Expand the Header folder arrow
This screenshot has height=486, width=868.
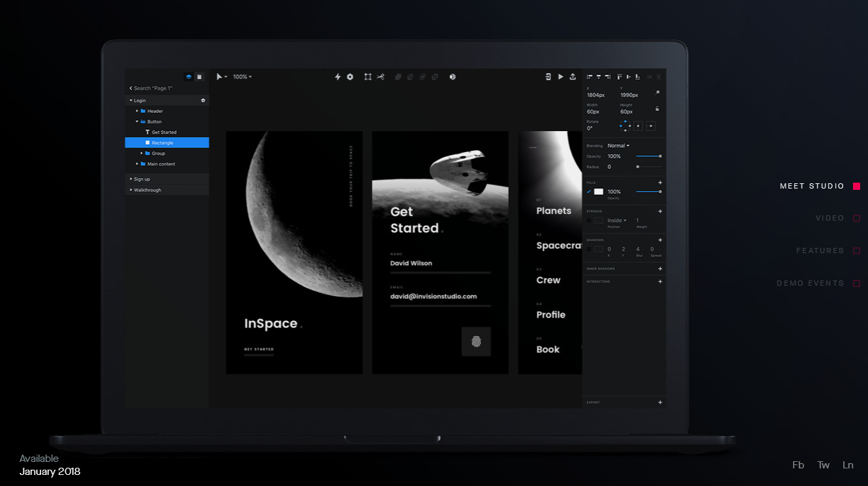coord(137,111)
